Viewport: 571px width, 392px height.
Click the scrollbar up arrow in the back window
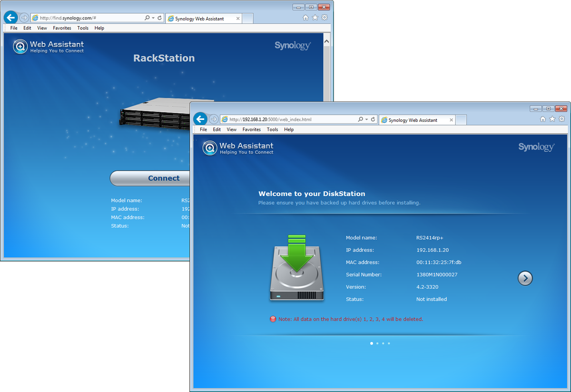pyautogui.click(x=326, y=40)
